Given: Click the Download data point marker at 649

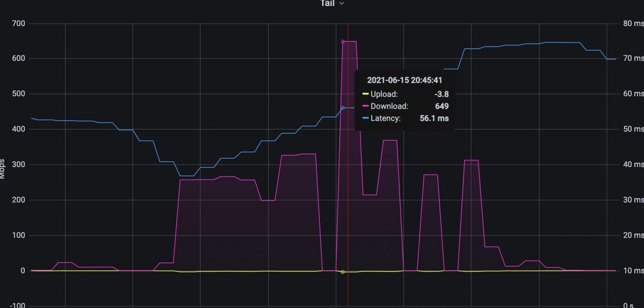Looking at the screenshot, I should coord(342,42).
